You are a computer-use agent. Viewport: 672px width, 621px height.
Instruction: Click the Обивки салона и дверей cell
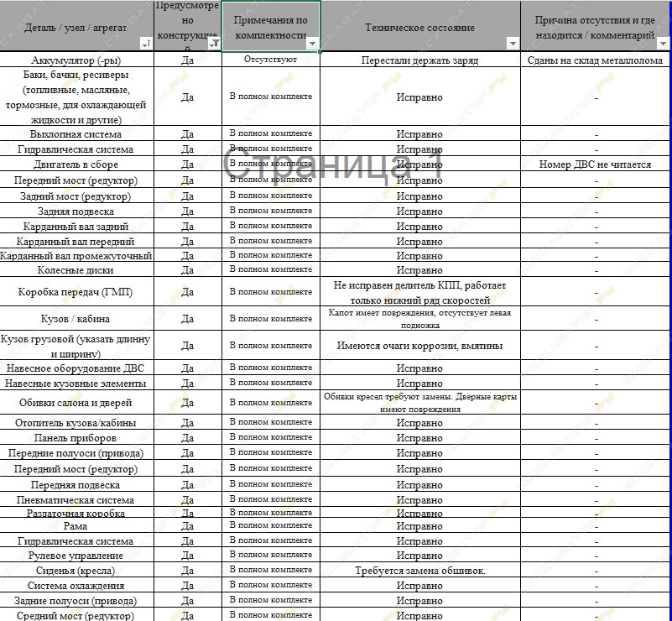(76, 402)
